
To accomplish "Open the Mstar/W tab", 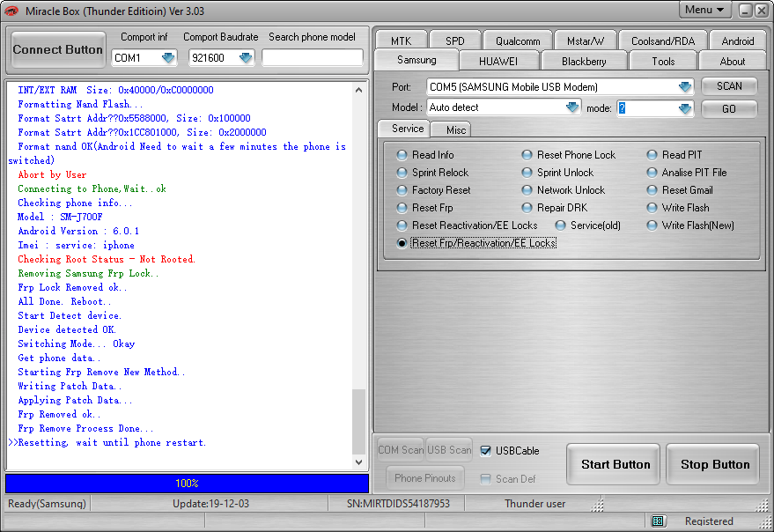I will [586, 41].
